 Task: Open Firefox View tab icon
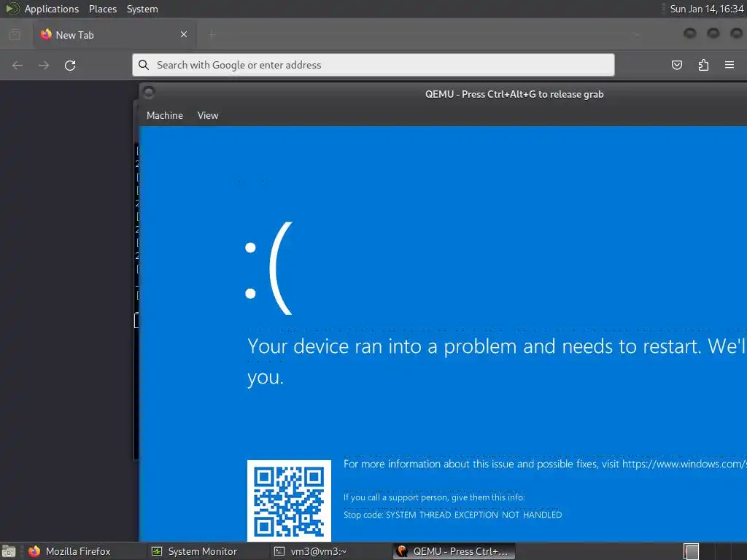pyautogui.click(x=15, y=34)
